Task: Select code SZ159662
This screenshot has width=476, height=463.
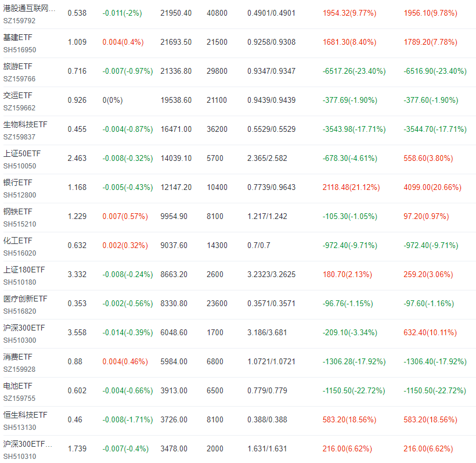Action: pyautogui.click(x=19, y=108)
